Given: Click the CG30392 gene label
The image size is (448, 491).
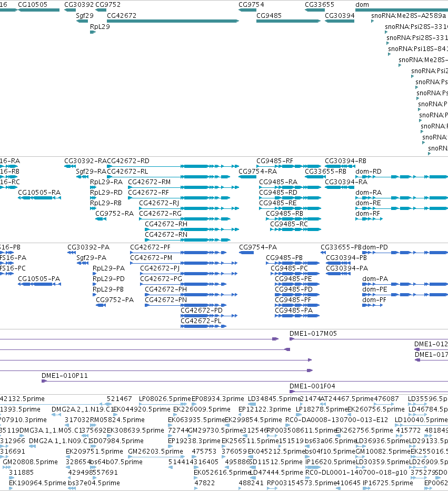Looking at the screenshot, I should click(79, 5).
